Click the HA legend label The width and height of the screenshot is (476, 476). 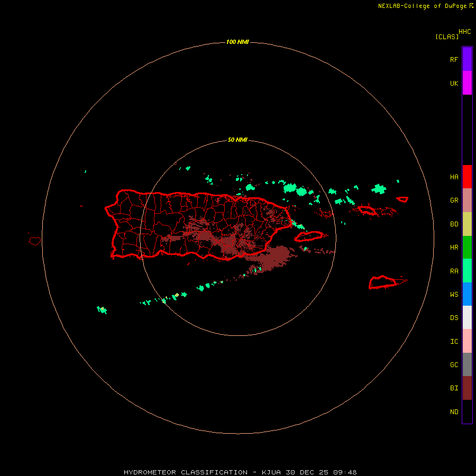pos(454,177)
